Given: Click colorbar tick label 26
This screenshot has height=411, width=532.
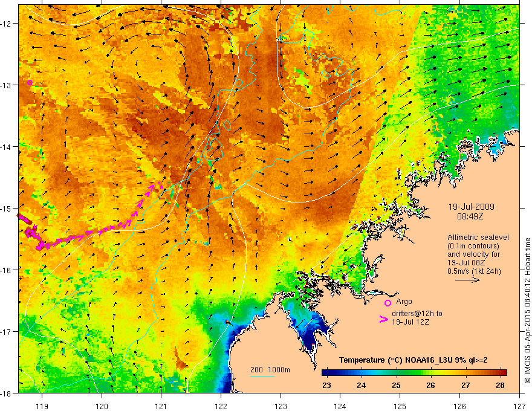Looking at the screenshot, I should click(x=430, y=385).
